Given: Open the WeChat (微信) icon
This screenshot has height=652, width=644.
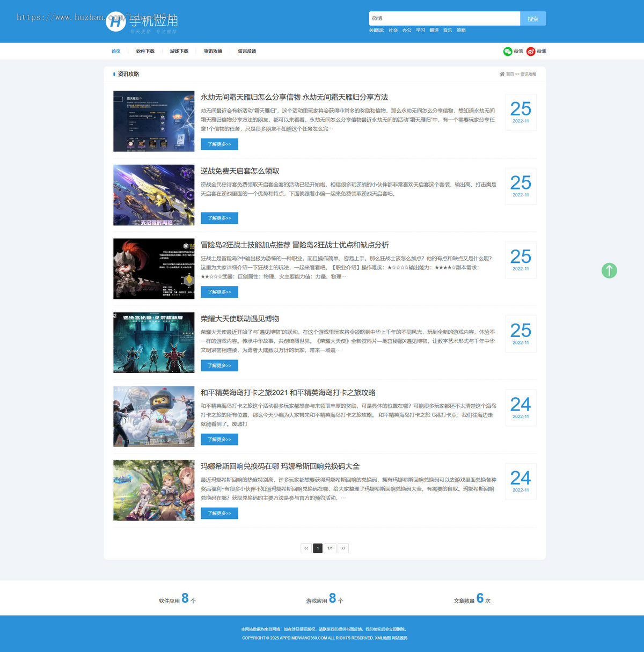Looking at the screenshot, I should (x=508, y=52).
